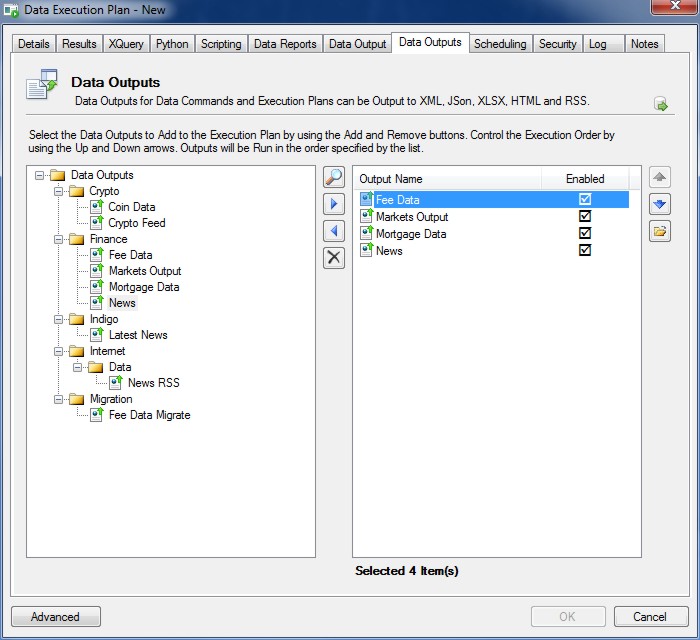The image size is (700, 640).
Task: Uncheck Markets Output enabled checkbox
Action: click(x=585, y=217)
